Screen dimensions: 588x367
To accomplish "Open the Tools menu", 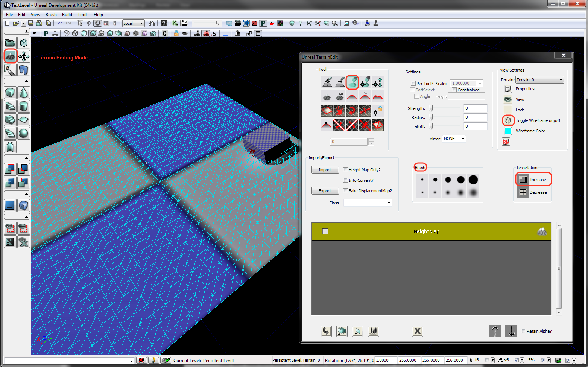I will click(x=83, y=15).
